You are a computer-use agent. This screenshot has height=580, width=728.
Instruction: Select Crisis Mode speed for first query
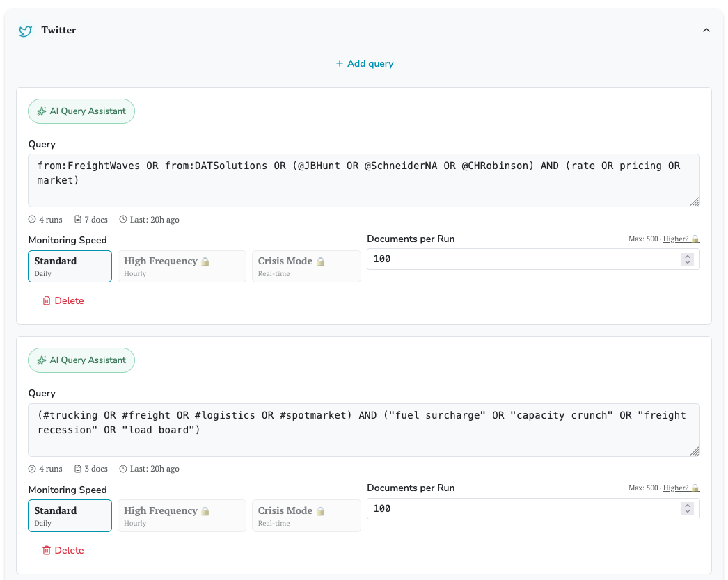[x=306, y=266]
